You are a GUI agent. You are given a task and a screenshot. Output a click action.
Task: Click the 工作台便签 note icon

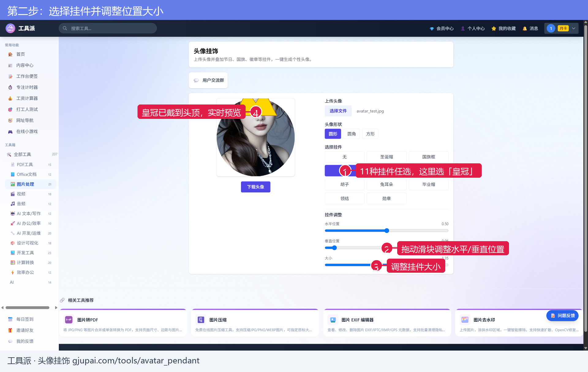(x=10, y=76)
